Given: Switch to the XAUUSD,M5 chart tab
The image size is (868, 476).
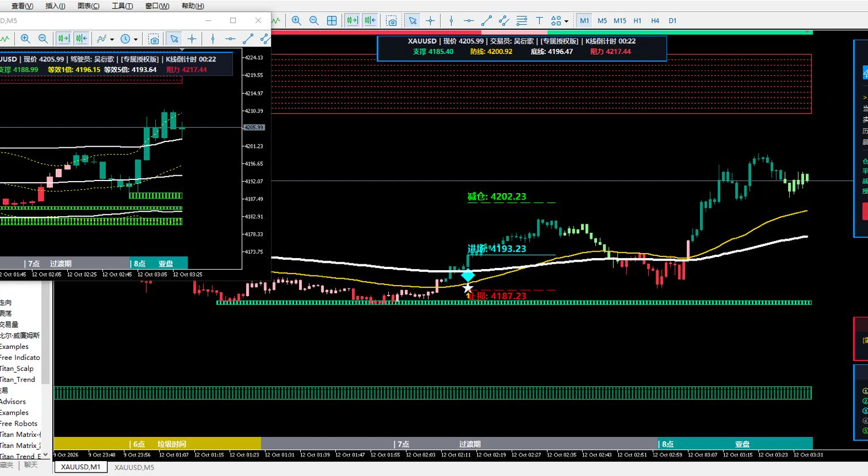Looking at the screenshot, I should pos(134,467).
